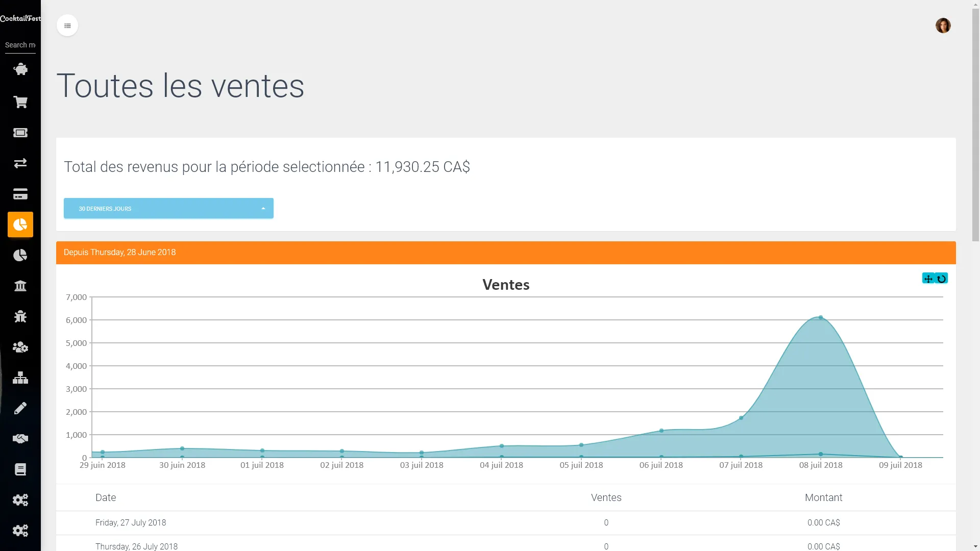
Task: Click the book icon in sidebar
Action: coord(20,469)
